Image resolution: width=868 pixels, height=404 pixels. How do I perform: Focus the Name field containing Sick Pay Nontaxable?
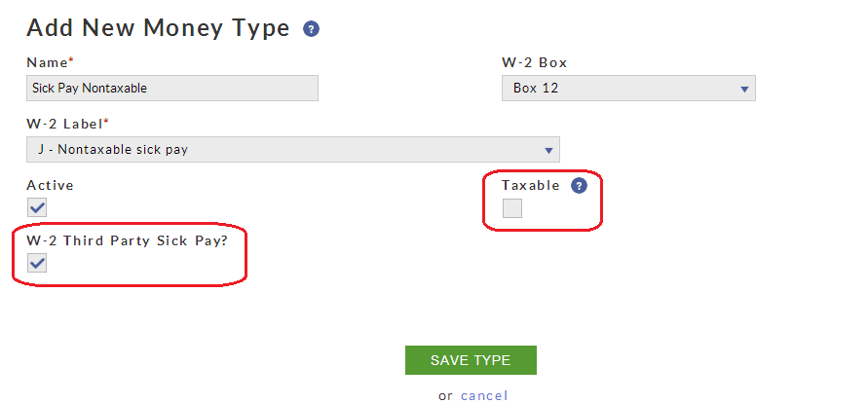172,89
